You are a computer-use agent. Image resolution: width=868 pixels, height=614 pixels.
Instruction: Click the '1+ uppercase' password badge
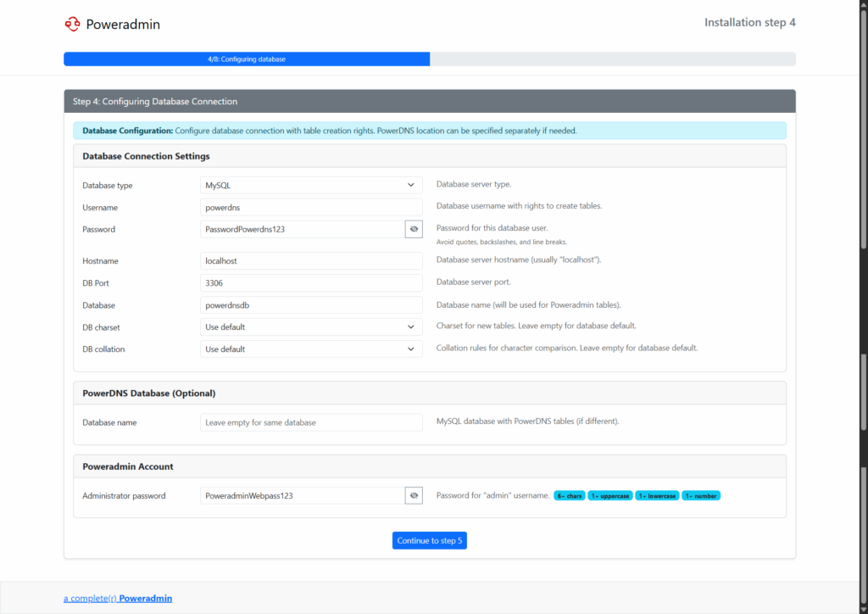pos(610,496)
